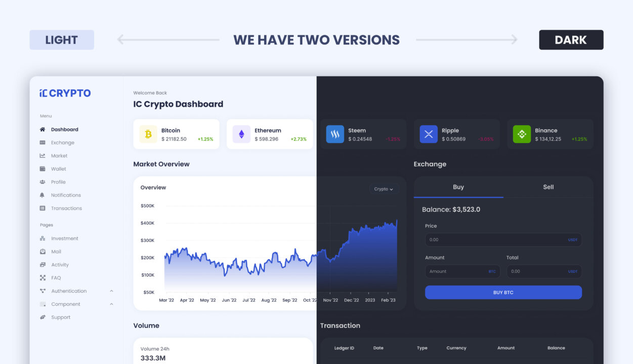
Task: Click the Steem coin icon
Action: point(335,134)
